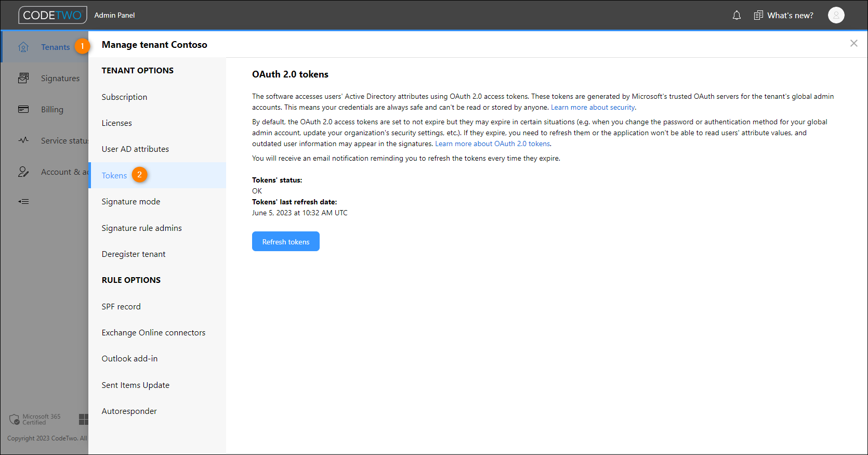Click the Service status pulse icon
Viewport: 868px width, 455px height.
23,140
